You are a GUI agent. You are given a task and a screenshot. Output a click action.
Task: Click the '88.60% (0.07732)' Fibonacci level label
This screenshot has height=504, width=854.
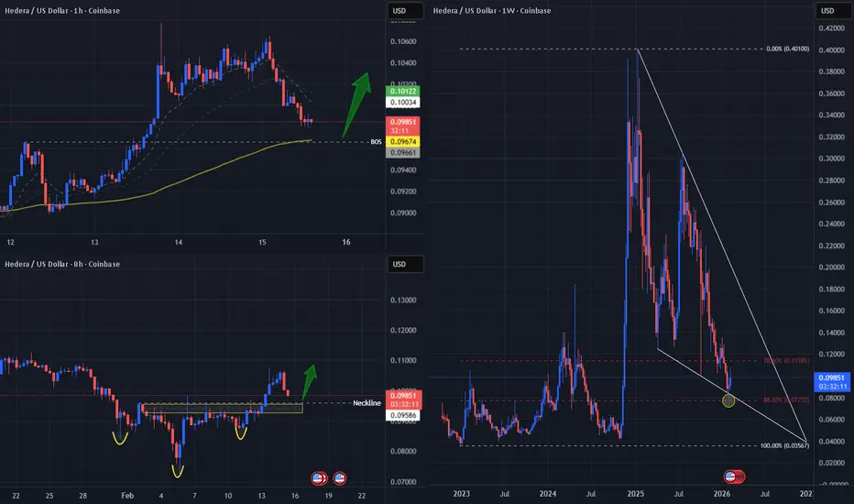(786, 400)
